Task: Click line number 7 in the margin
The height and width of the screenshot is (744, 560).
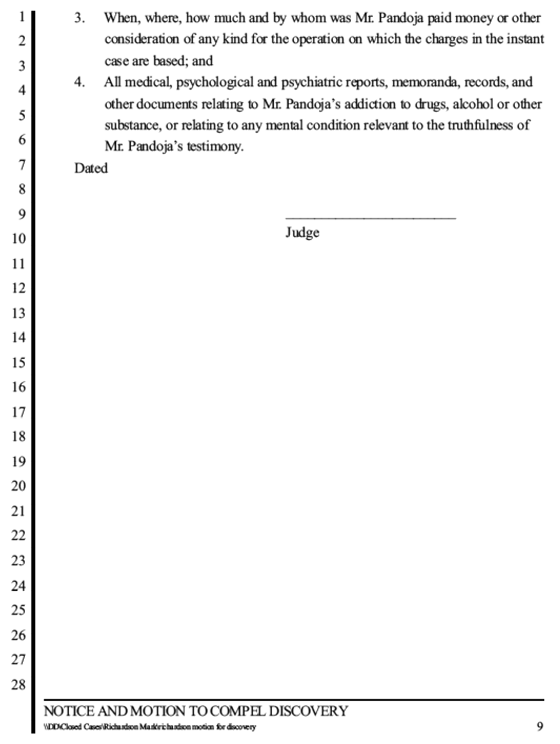Action: click(22, 165)
